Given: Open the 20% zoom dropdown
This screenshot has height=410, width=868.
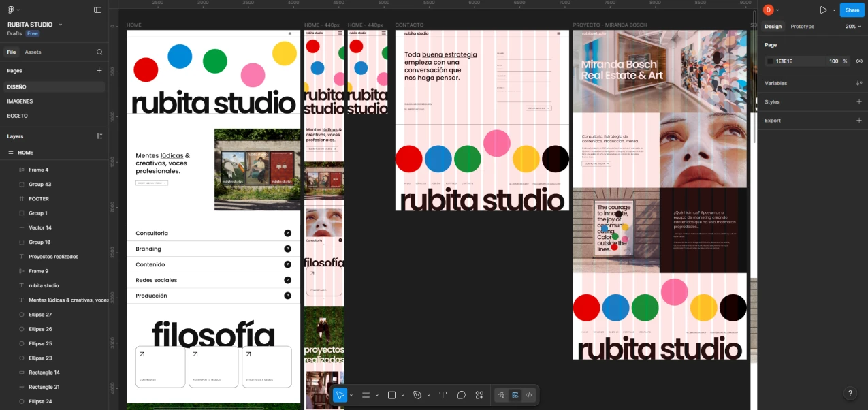Looking at the screenshot, I should [x=854, y=27].
